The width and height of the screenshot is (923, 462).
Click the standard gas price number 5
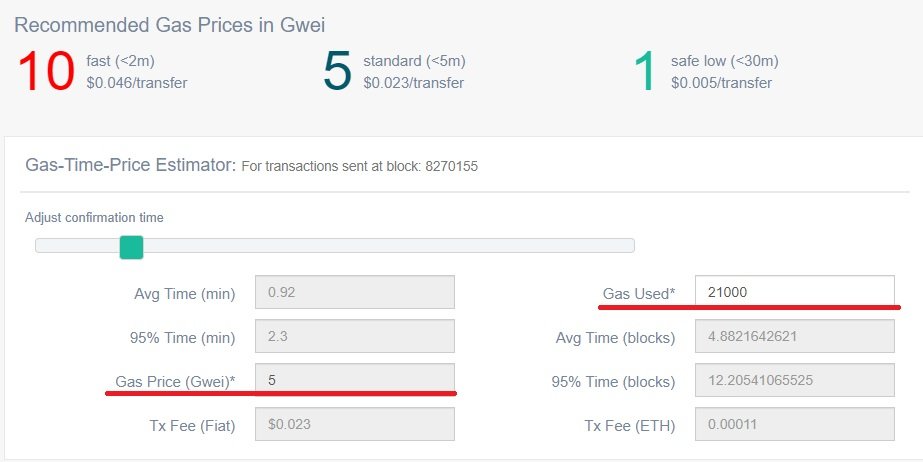(338, 72)
